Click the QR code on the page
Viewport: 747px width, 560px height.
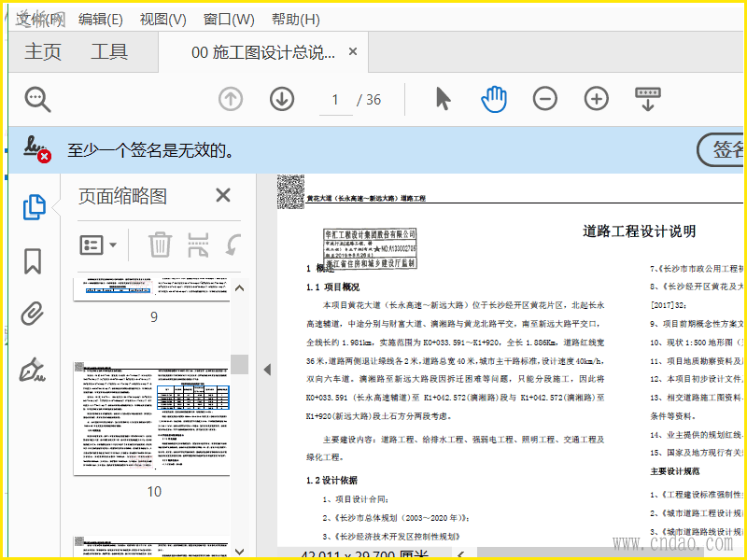tap(290, 191)
